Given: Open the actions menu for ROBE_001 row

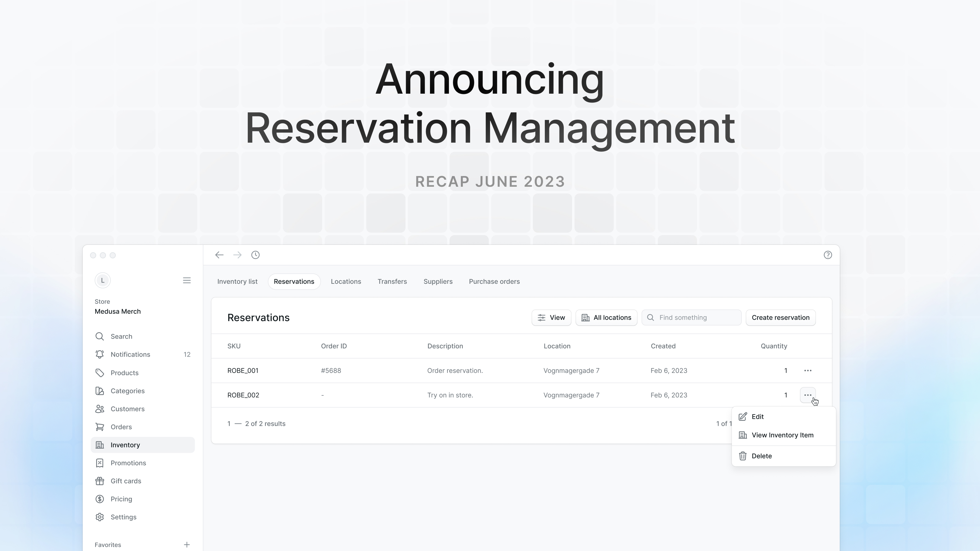Looking at the screenshot, I should (808, 370).
